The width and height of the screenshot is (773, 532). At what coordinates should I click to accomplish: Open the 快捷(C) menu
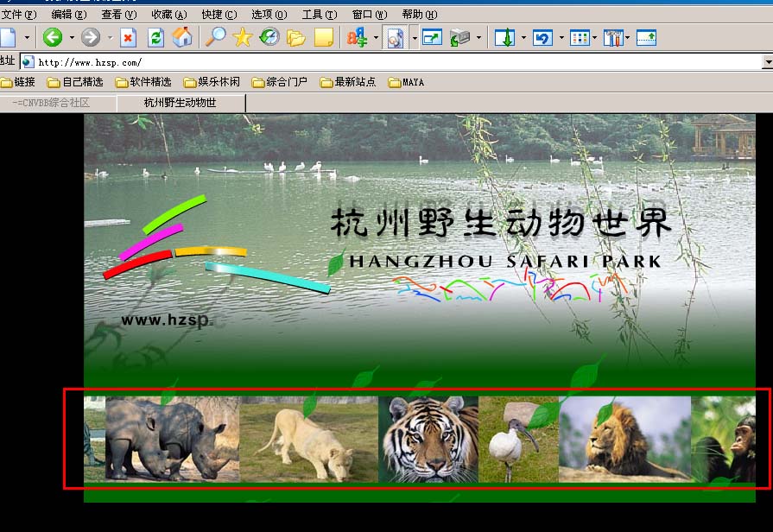[x=219, y=15]
